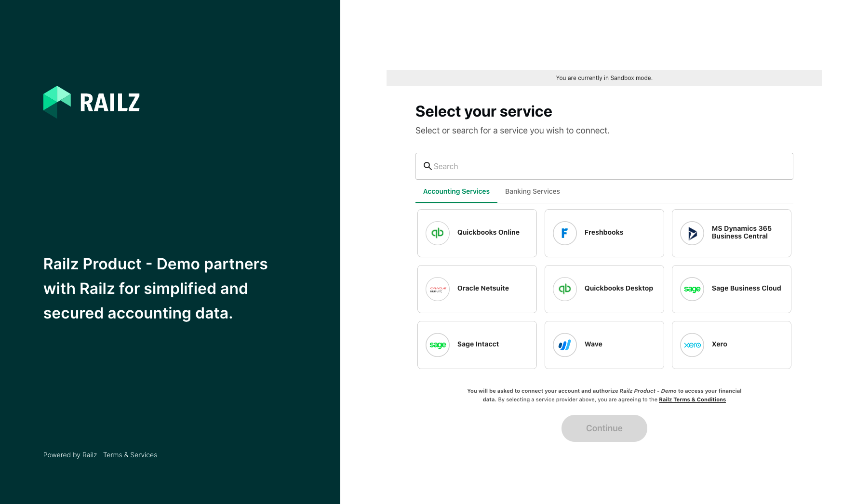Select the Quickbooks Online label
The width and height of the screenshot is (856, 504).
488,232
